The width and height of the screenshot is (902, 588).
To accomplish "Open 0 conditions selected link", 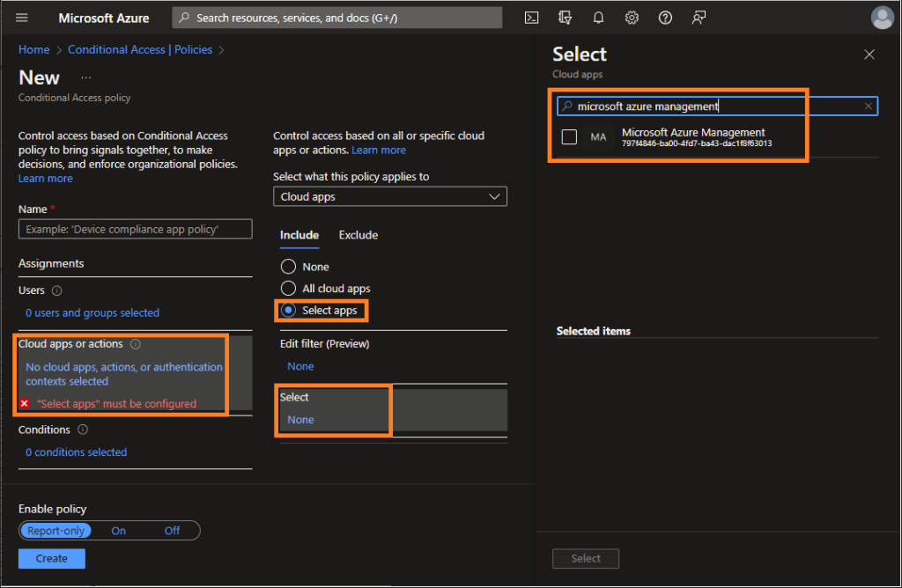I will tap(76, 453).
